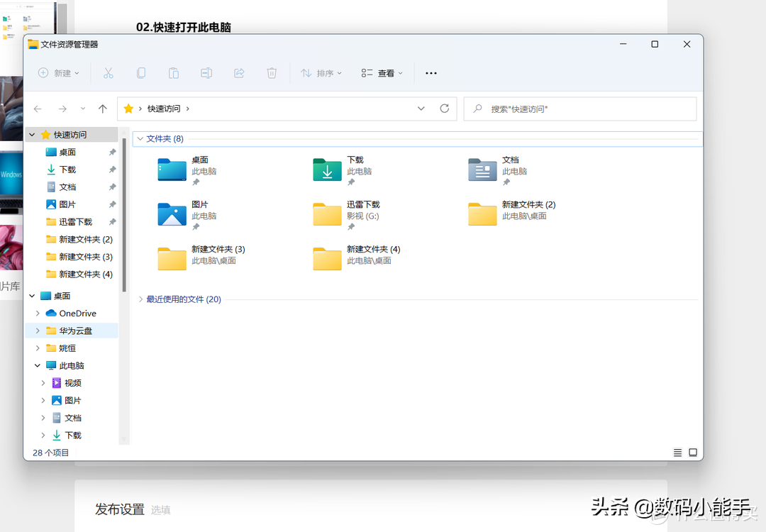
Task: Click the Copy icon in toolbar
Action: 140,73
